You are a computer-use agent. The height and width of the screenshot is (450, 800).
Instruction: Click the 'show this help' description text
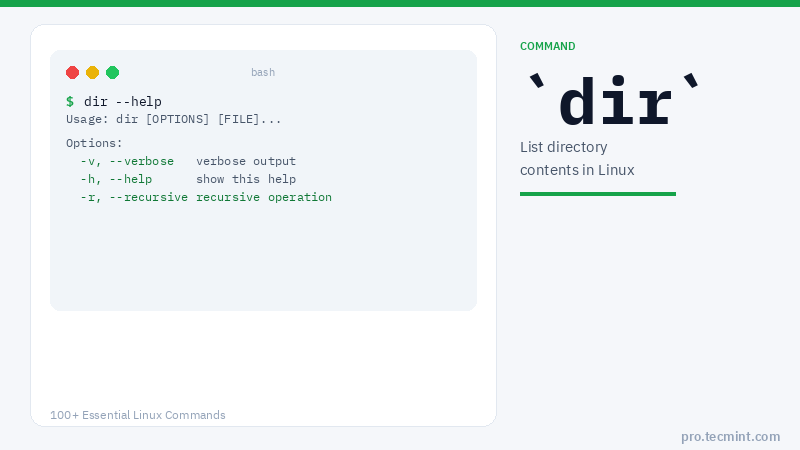click(x=246, y=179)
